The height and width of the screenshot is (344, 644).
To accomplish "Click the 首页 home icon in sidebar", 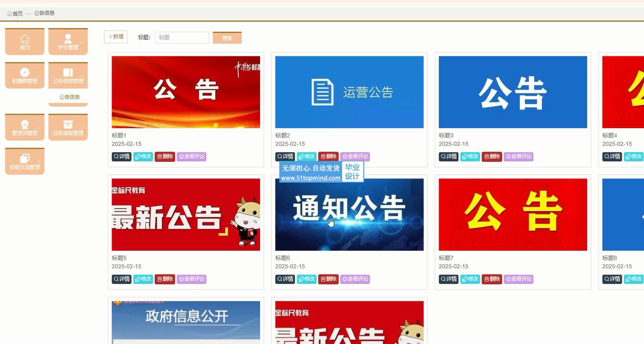I will point(25,39).
